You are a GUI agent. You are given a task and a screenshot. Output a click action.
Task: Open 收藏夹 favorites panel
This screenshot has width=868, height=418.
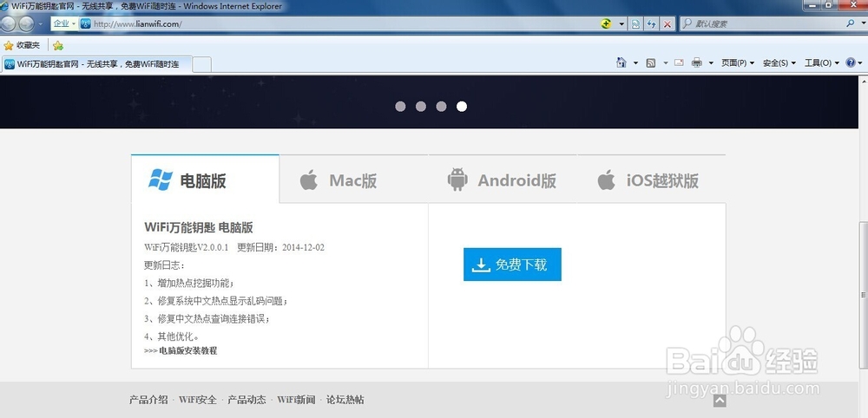click(23, 45)
